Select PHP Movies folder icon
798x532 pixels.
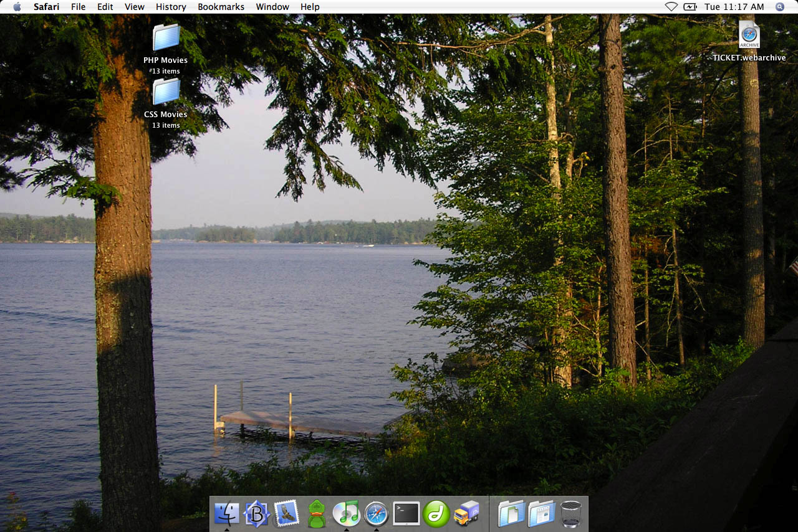tap(166, 37)
